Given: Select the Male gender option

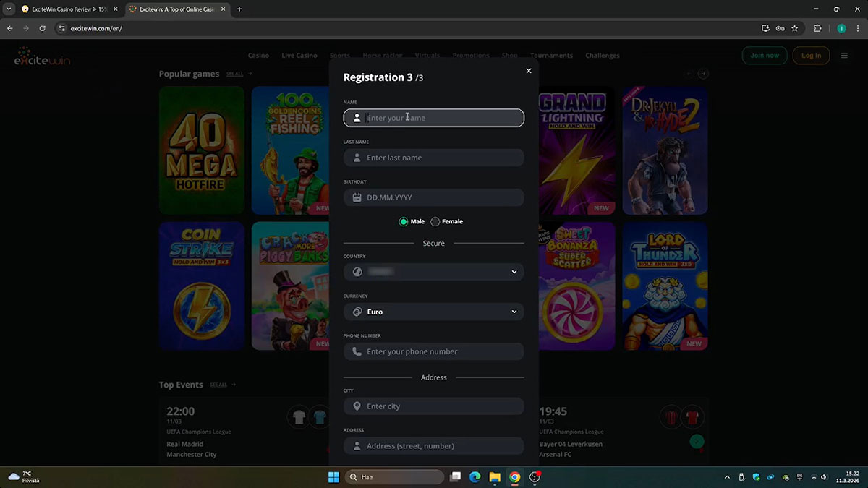Looking at the screenshot, I should [x=404, y=221].
